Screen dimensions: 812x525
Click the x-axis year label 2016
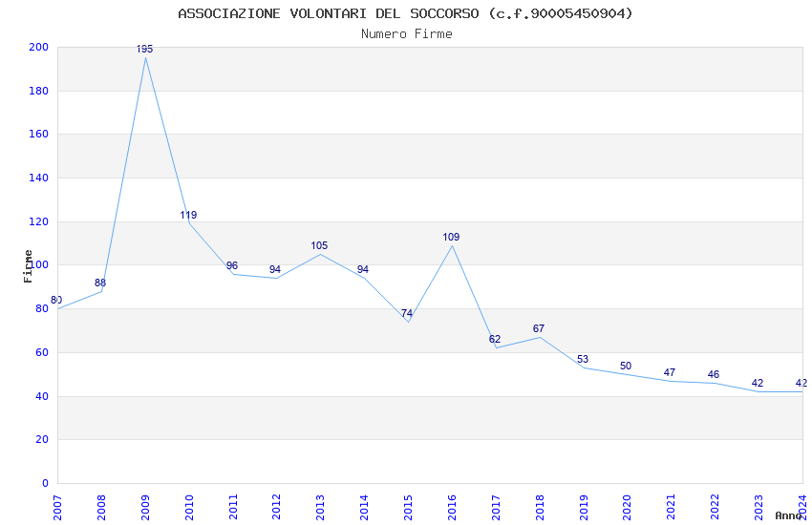[452, 508]
